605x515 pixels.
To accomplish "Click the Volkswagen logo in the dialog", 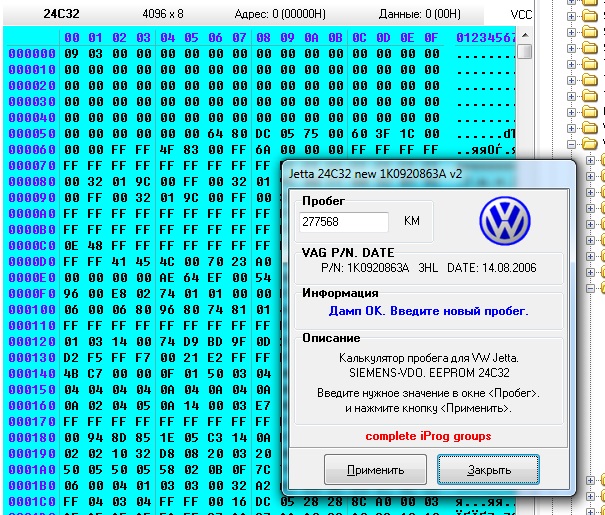I will [505, 221].
